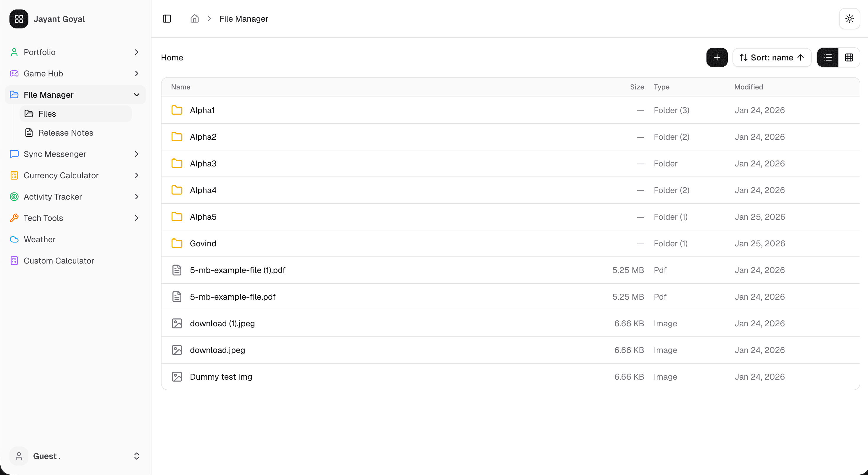Switch to grid view
This screenshot has width=868, height=475.
[x=849, y=57]
